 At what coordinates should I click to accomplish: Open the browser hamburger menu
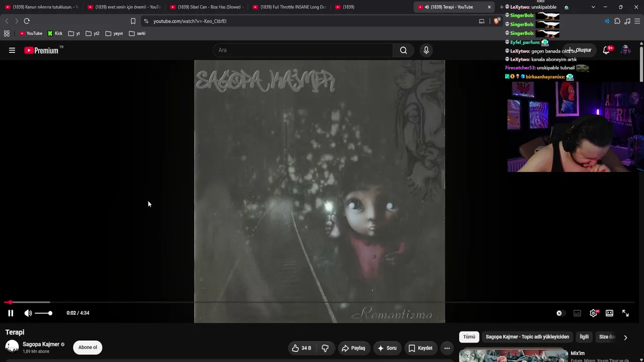point(637,21)
